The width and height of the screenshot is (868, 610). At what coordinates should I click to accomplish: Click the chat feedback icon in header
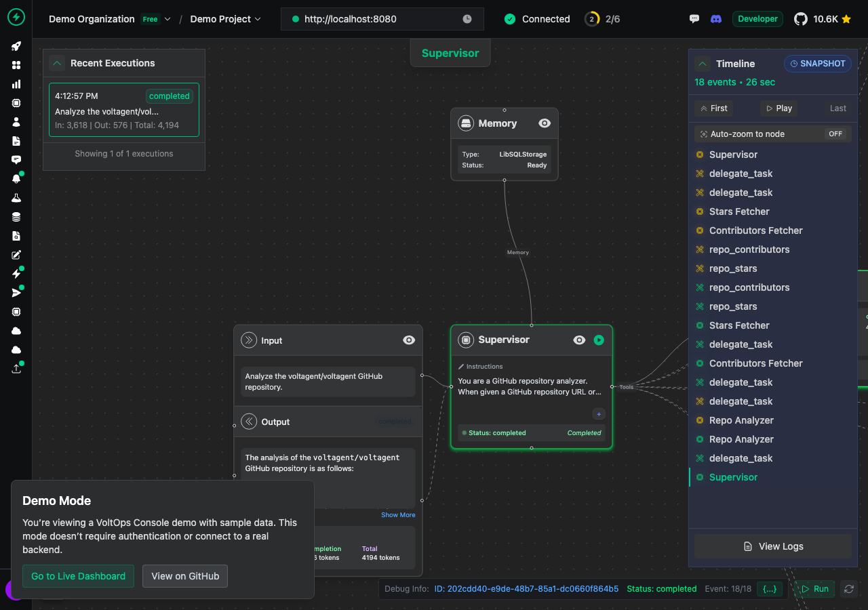pos(694,19)
